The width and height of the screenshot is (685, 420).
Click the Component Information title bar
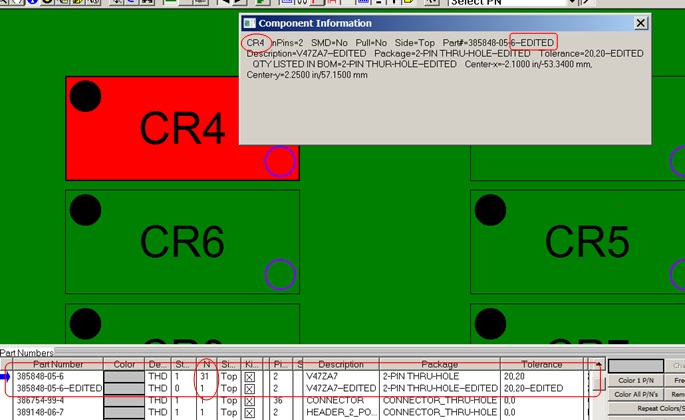click(x=445, y=23)
